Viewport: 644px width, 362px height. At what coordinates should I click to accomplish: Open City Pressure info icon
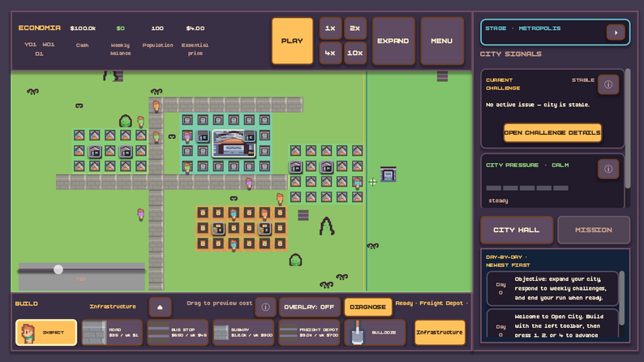[608, 169]
